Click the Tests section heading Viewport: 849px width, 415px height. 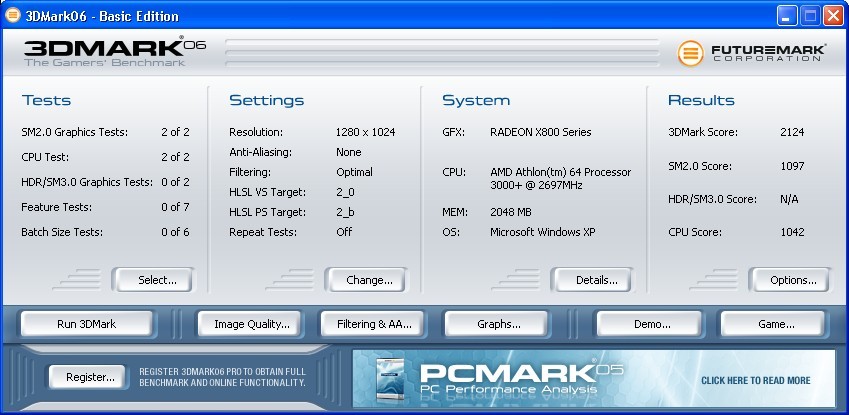point(47,100)
